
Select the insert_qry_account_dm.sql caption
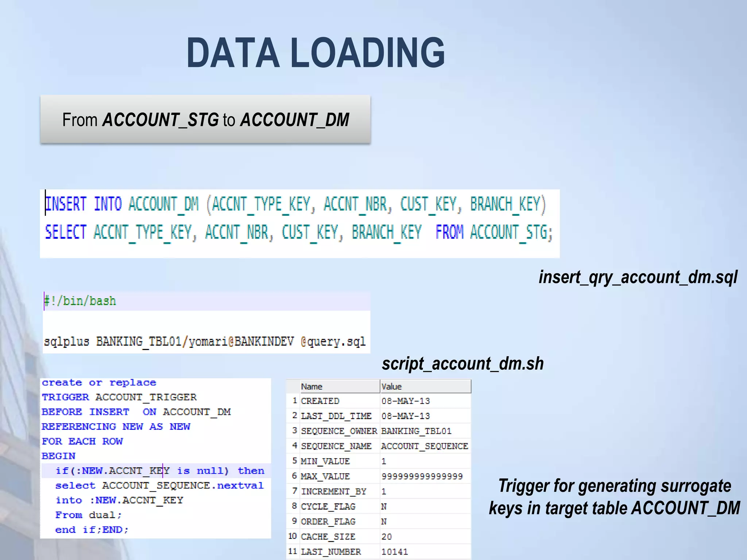(x=638, y=277)
